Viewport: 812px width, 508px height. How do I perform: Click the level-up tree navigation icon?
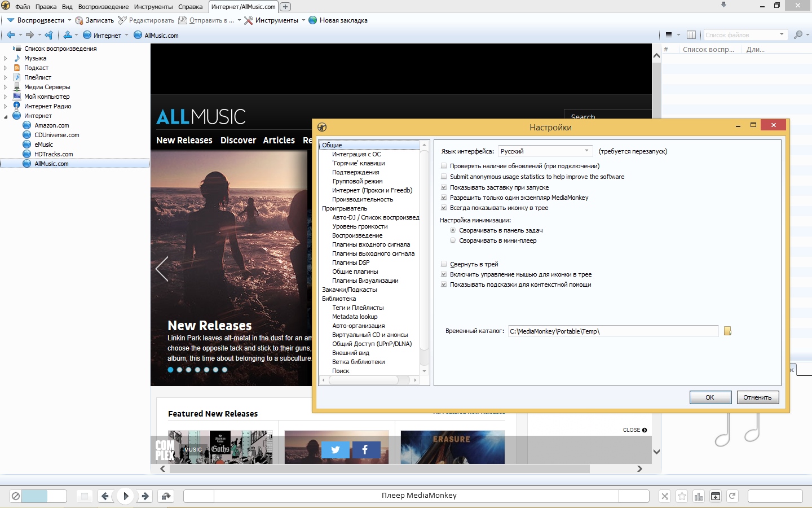(x=49, y=35)
